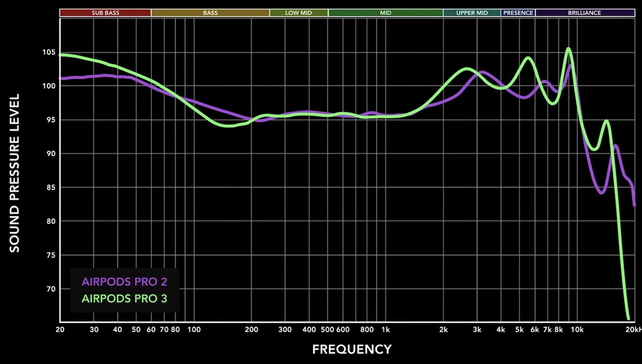The width and height of the screenshot is (642, 364).
Task: Click the 80 y-axis tick label
Action: coord(50,221)
